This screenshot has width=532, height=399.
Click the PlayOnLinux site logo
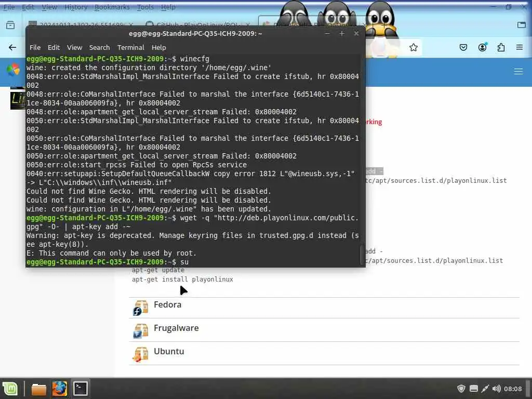pos(13,70)
